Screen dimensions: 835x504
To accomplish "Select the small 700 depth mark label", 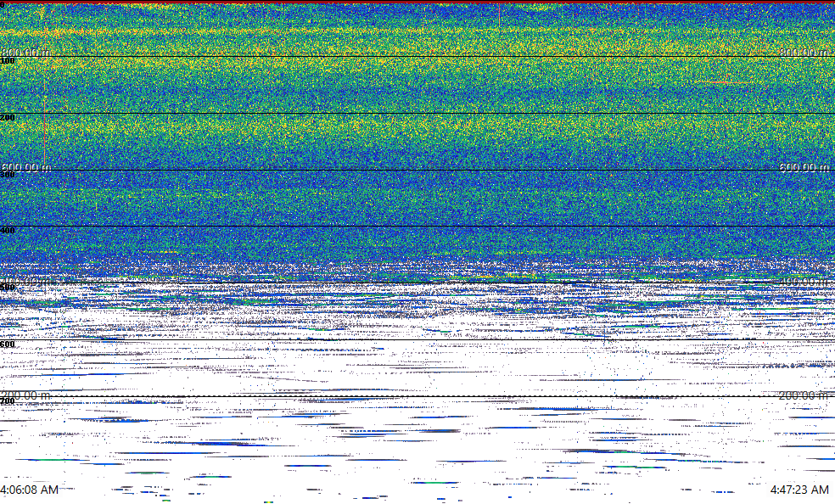I will pyautogui.click(x=8, y=401).
